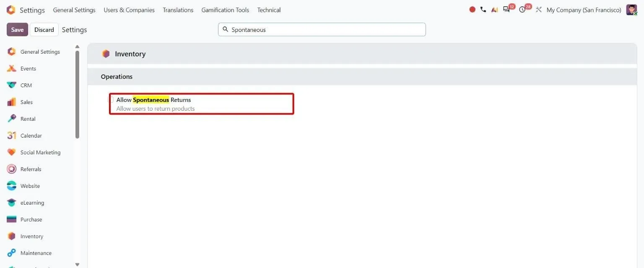Click the Inventory section header icon
The height and width of the screenshot is (268, 644).
pos(106,54)
